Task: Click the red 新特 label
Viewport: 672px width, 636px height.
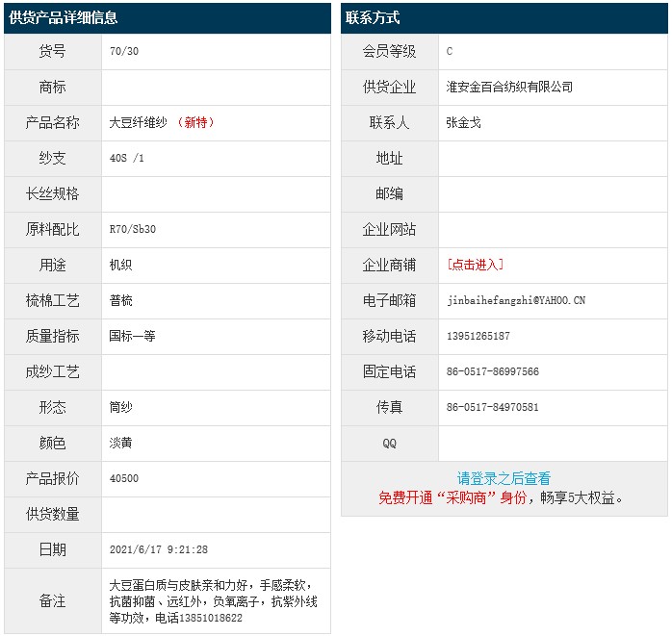Action: pyautogui.click(x=196, y=122)
